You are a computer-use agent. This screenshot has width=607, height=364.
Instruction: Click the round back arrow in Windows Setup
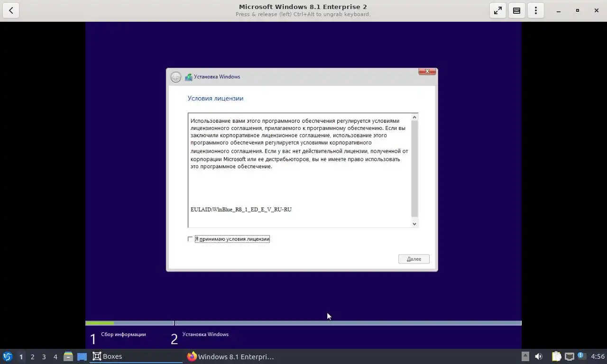point(176,77)
